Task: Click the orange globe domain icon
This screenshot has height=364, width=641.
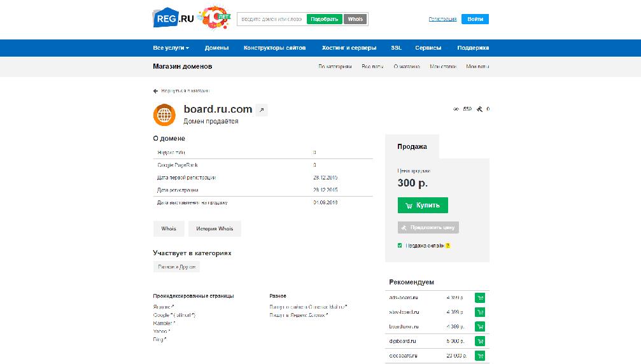Action: [x=164, y=115]
